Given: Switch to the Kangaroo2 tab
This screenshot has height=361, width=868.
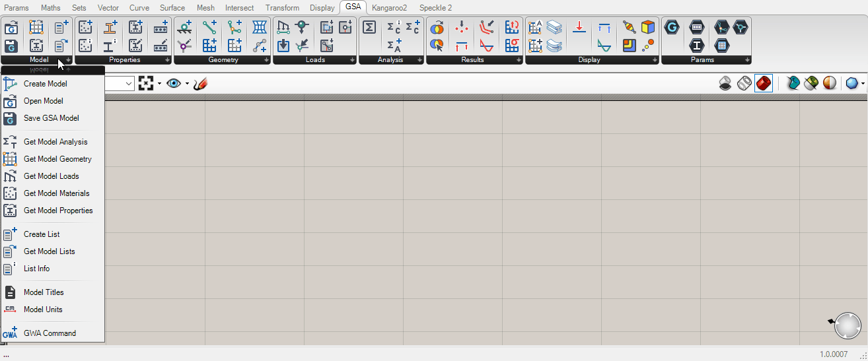Looking at the screenshot, I should pyautogui.click(x=389, y=8).
